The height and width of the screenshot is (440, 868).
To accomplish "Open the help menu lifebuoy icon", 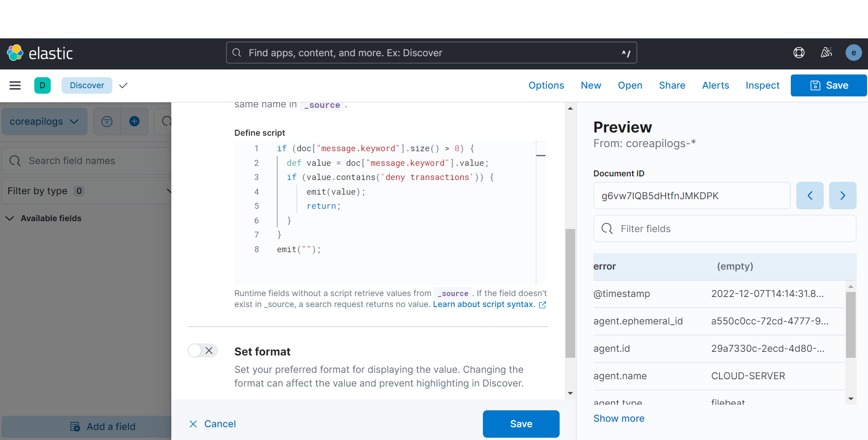I will coord(799,53).
